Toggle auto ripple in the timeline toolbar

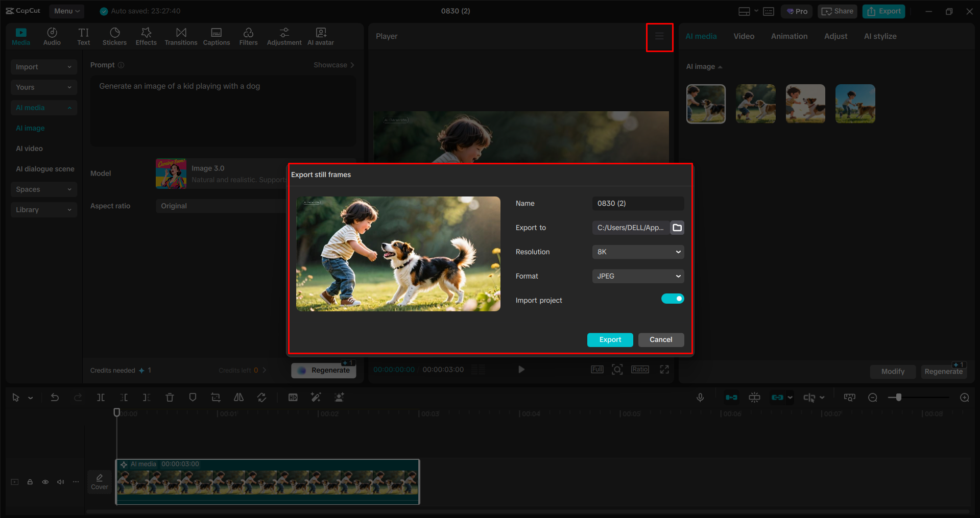click(x=731, y=397)
